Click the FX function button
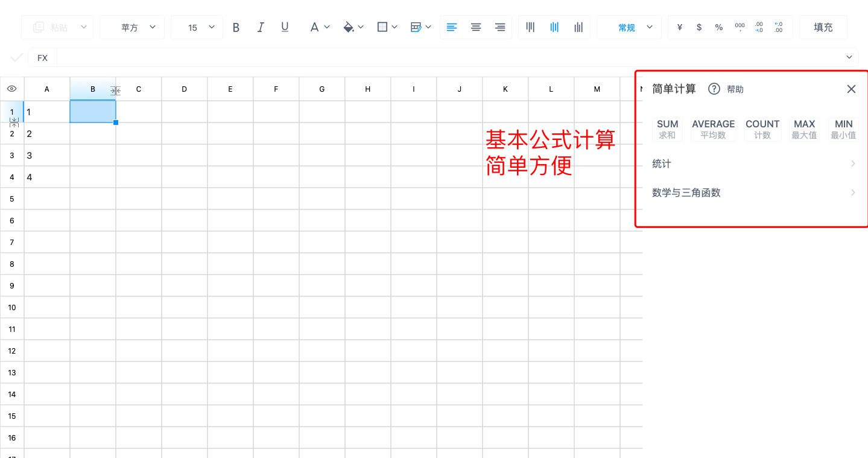The height and width of the screenshot is (458, 868). point(42,58)
